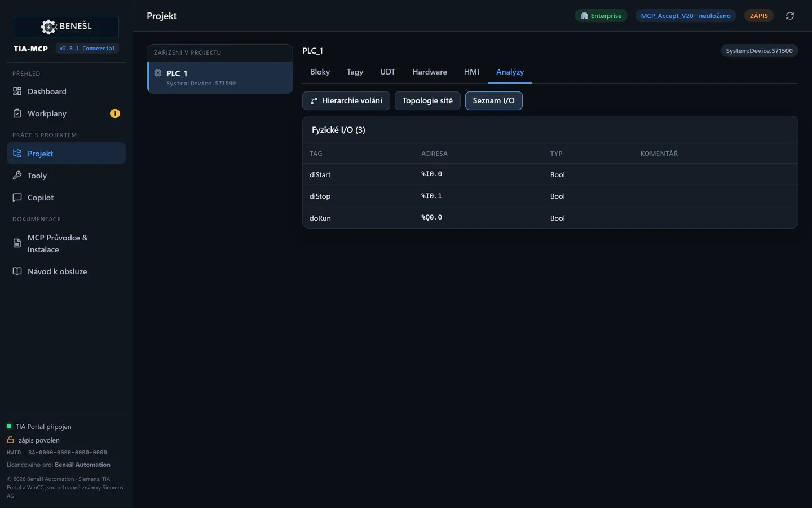Select the Seznam I/O button
Image resolution: width=812 pixels, height=508 pixels.
pyautogui.click(x=493, y=100)
